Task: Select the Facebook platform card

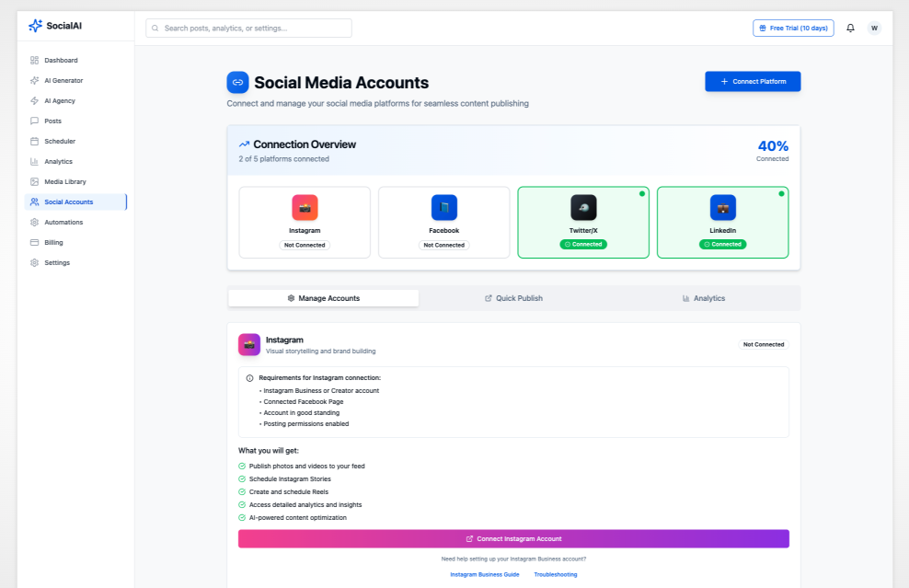Action: click(x=443, y=222)
